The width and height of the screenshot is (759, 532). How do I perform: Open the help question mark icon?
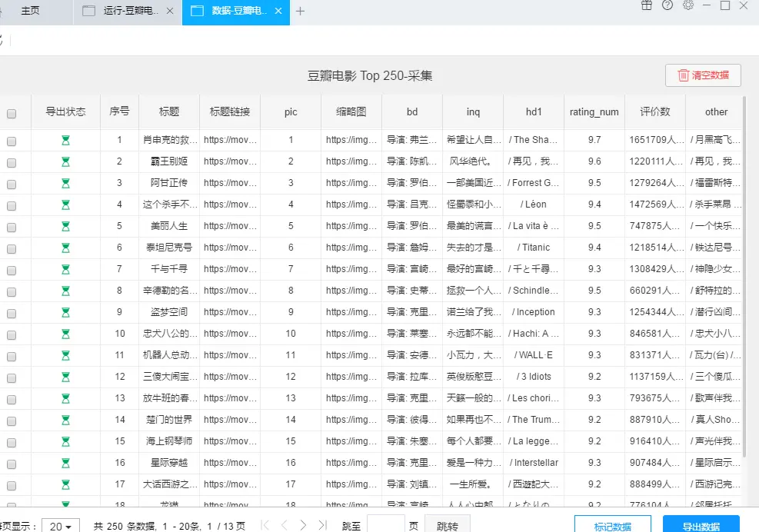pos(667,5)
